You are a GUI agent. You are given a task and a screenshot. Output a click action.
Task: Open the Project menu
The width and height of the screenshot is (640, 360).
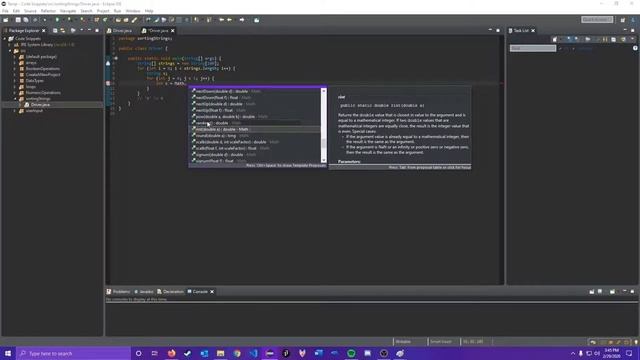click(x=103, y=11)
